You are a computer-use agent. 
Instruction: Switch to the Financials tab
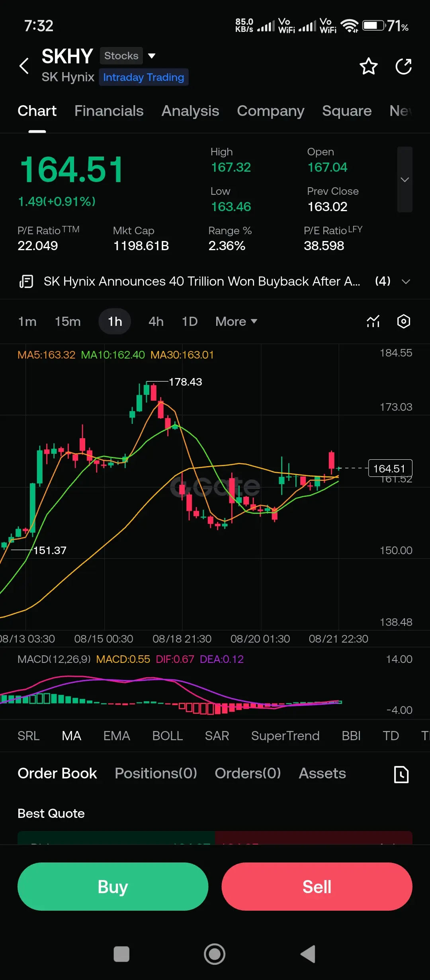[109, 111]
